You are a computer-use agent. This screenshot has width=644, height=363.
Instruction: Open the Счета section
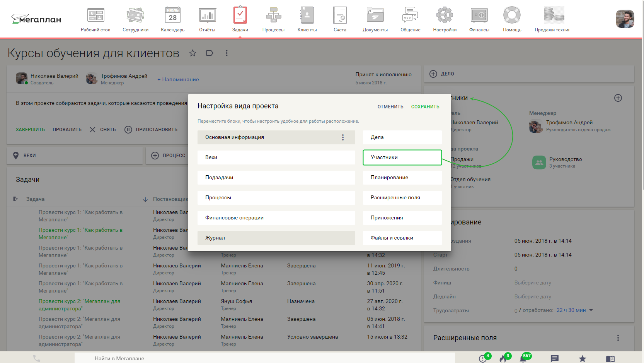340,19
